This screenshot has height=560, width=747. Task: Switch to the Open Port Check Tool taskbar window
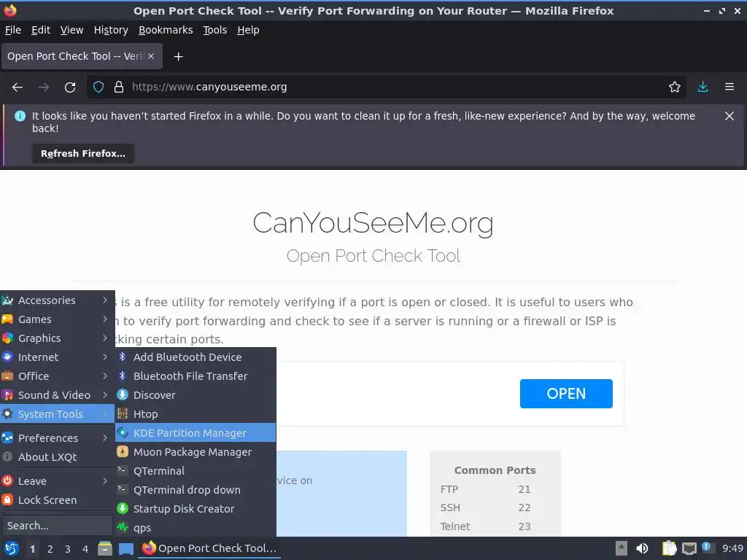point(209,548)
